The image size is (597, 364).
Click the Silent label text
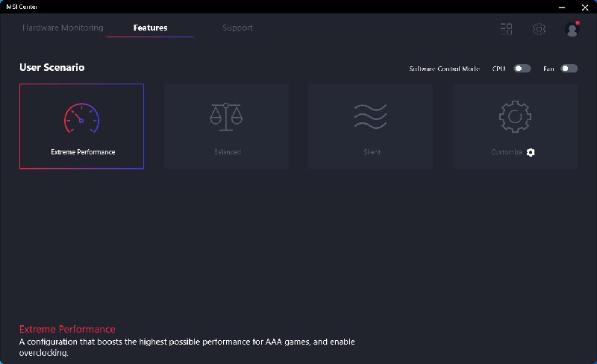pos(372,152)
